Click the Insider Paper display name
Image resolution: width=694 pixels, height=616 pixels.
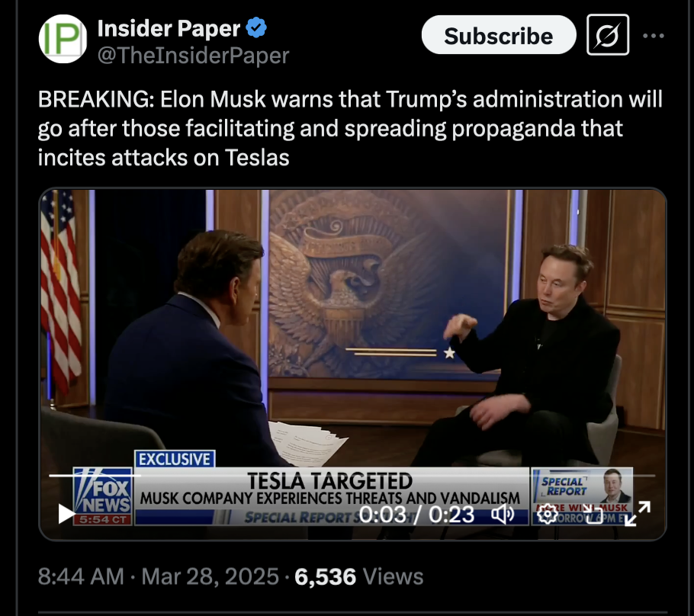[x=169, y=28]
